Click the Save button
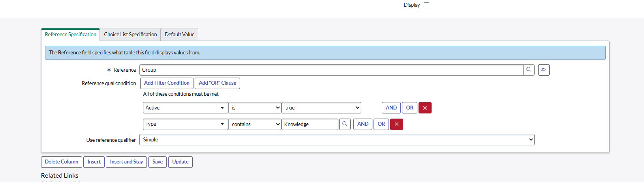Screen dimensions: 644x182 pyautogui.click(x=158, y=162)
